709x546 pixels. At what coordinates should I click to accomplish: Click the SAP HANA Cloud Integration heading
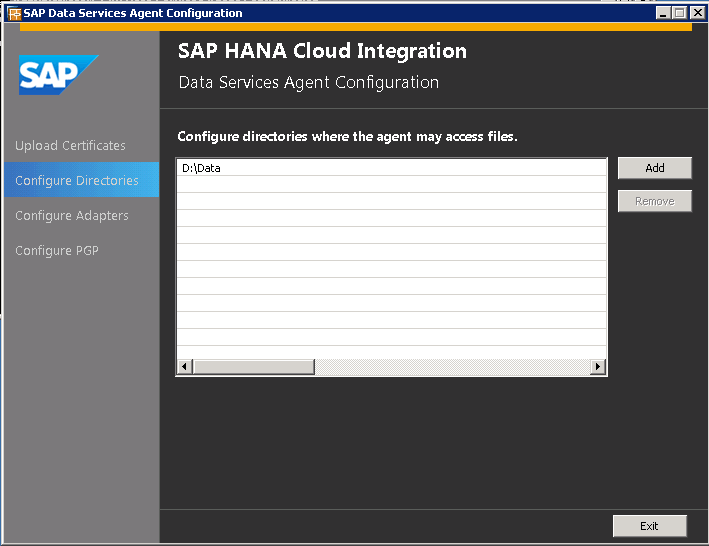click(x=322, y=51)
